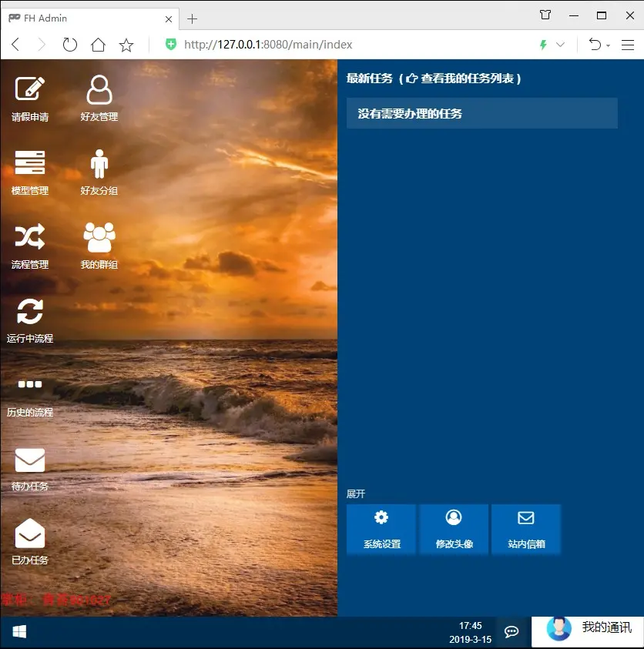This screenshot has height=649, width=644.
Task: Click the browser undo close-tab arrow
Action: (595, 44)
